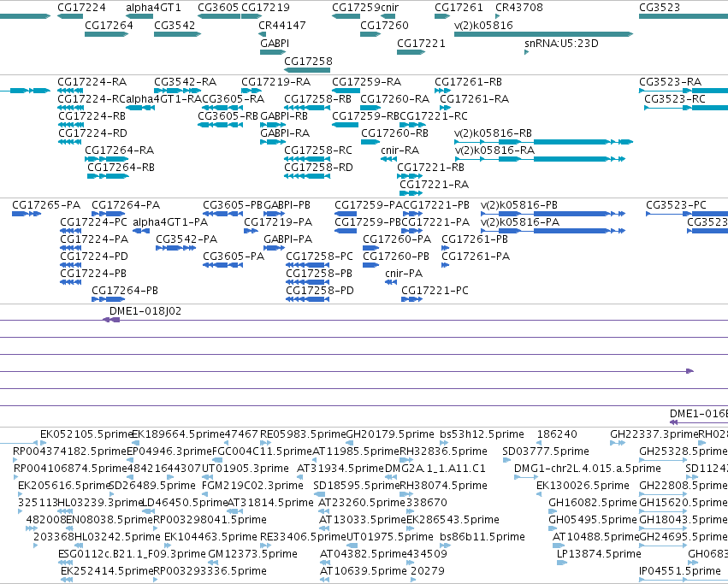This screenshot has height=584, width=728.
Task: Click transcript GABPI-RA label
Action: point(285,133)
